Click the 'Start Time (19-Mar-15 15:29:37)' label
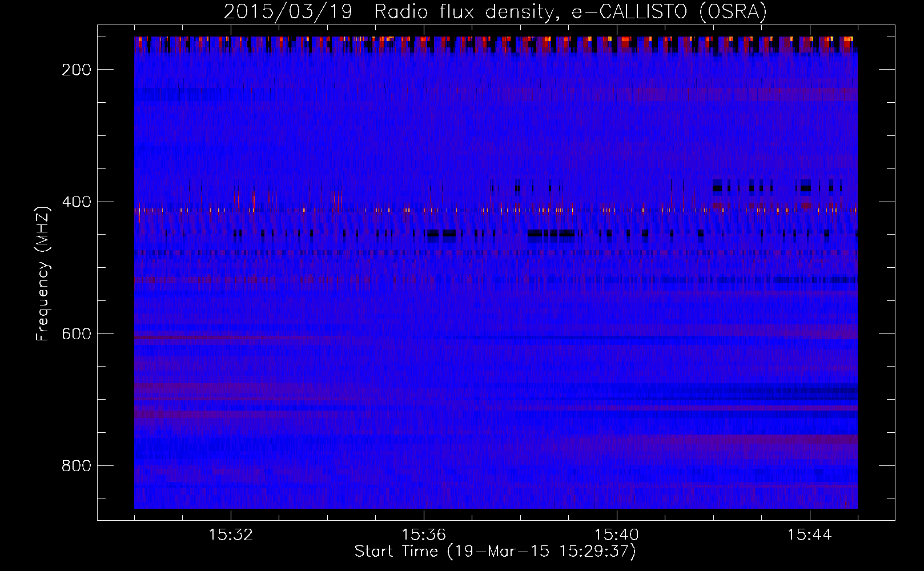 495,552
